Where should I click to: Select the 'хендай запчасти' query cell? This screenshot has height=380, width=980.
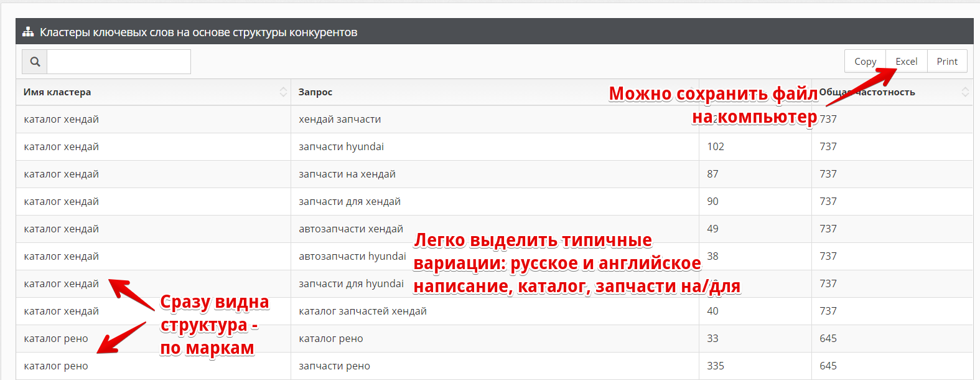click(x=340, y=119)
